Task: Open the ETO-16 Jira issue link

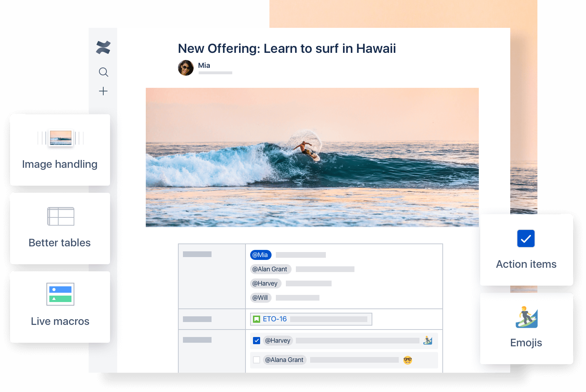Action: coord(274,319)
